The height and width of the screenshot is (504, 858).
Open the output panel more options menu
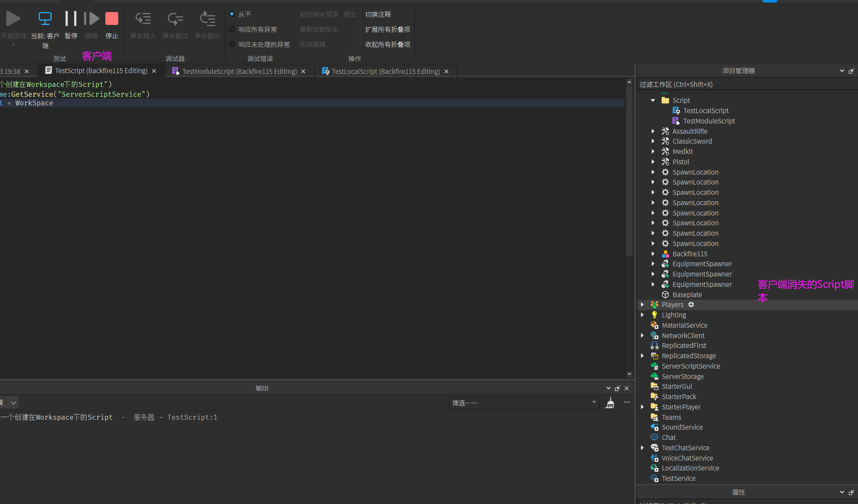click(x=627, y=403)
